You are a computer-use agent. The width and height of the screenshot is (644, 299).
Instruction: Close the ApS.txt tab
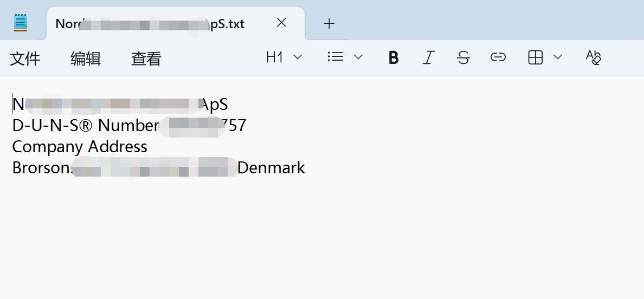281,23
